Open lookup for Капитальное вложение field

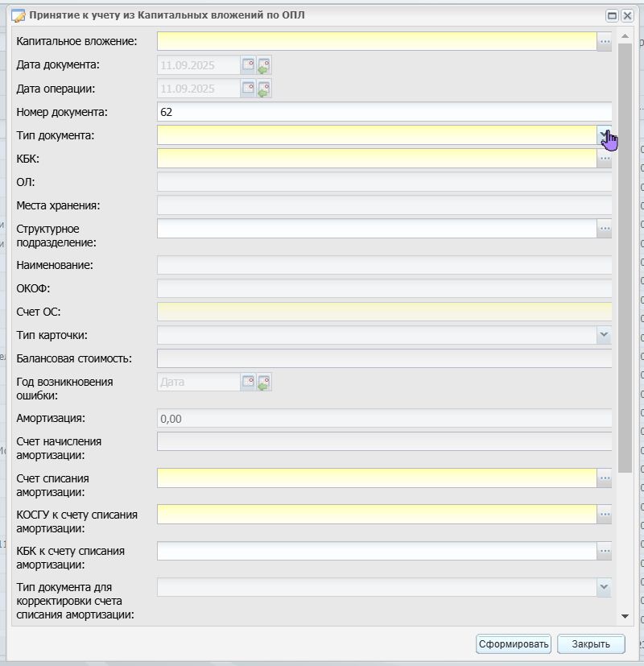(x=604, y=41)
